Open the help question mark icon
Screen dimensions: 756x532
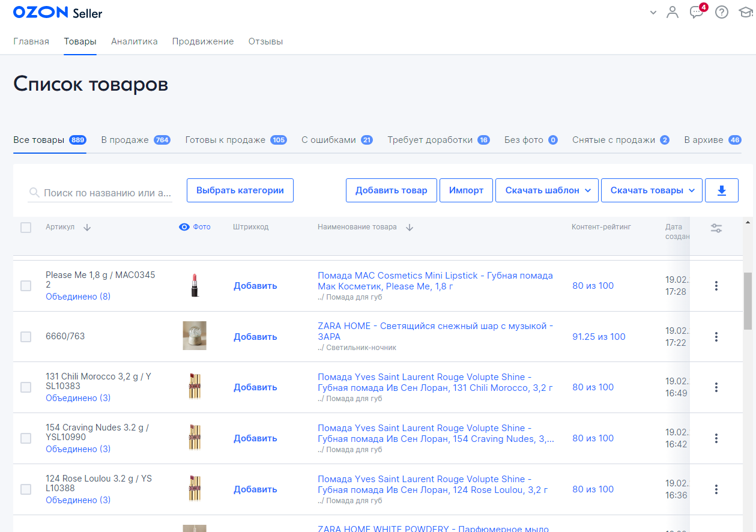click(722, 12)
